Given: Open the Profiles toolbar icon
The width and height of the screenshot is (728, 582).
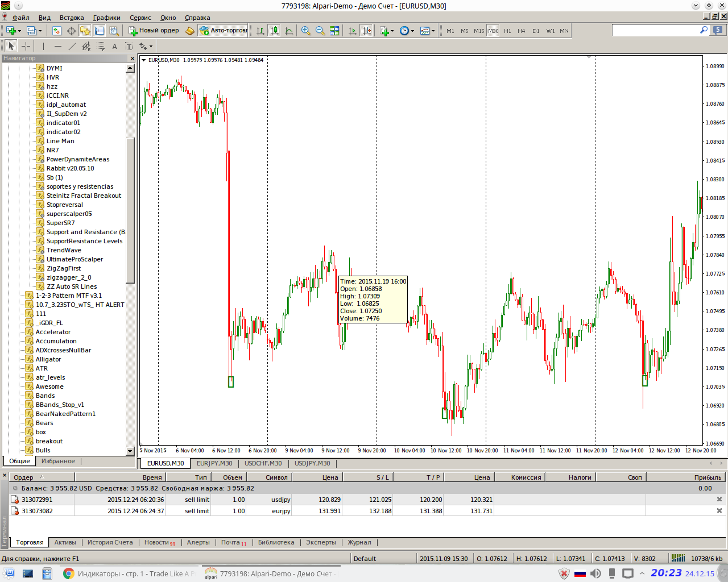Looking at the screenshot, I should point(31,31).
